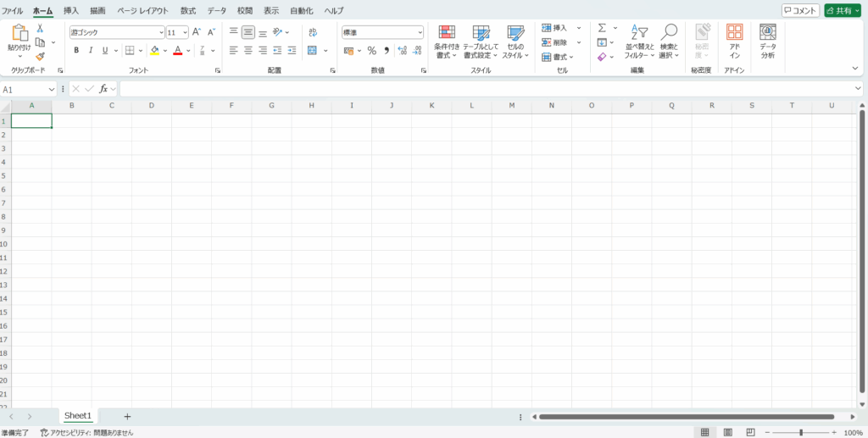Open データ分析 data analysis tool
The image size is (868, 438).
[767, 41]
